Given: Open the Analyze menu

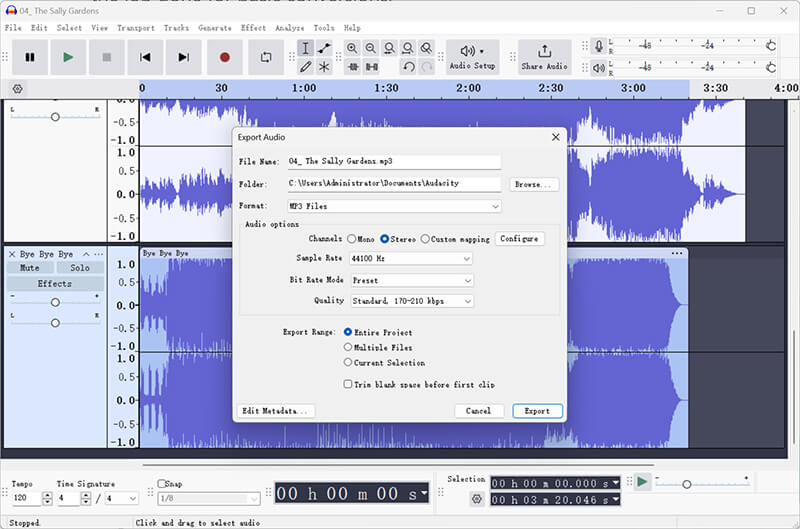Looking at the screenshot, I should pos(289,28).
